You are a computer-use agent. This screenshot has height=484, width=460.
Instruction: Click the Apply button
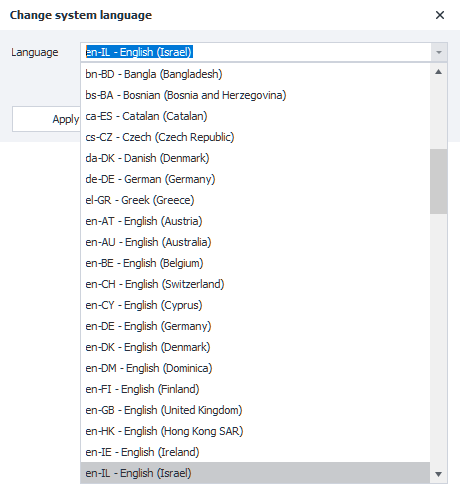point(46,119)
